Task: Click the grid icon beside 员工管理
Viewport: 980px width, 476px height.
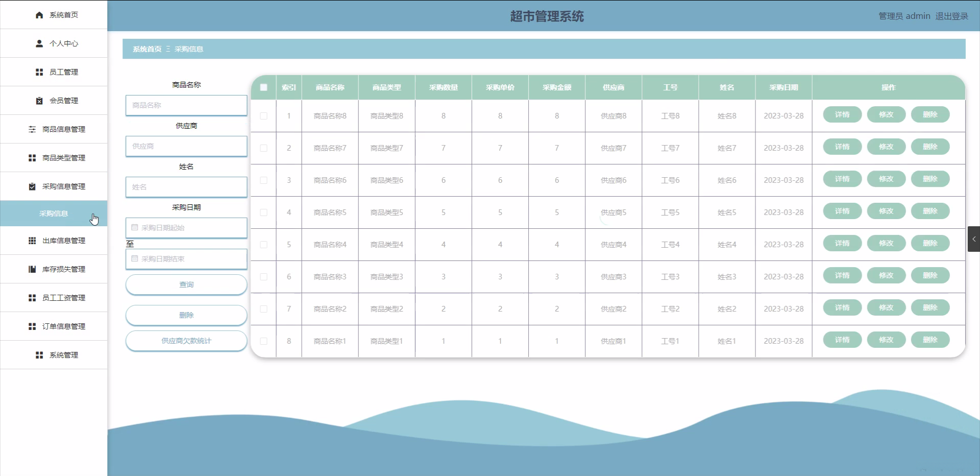Action: click(39, 73)
